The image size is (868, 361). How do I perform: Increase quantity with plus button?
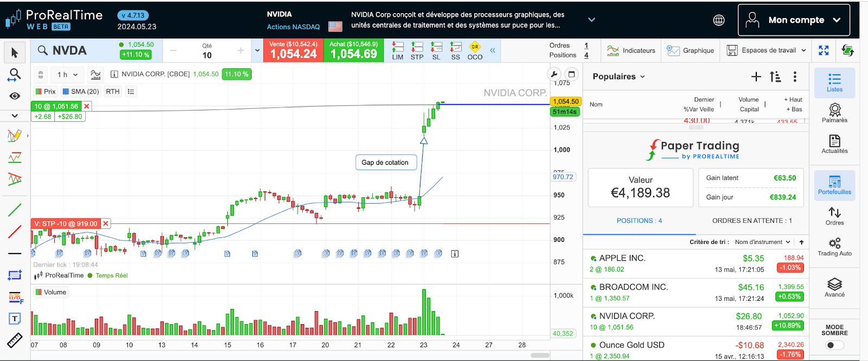click(x=240, y=50)
